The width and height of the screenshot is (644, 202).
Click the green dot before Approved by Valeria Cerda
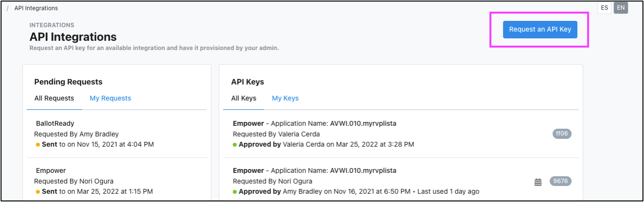[x=235, y=145]
